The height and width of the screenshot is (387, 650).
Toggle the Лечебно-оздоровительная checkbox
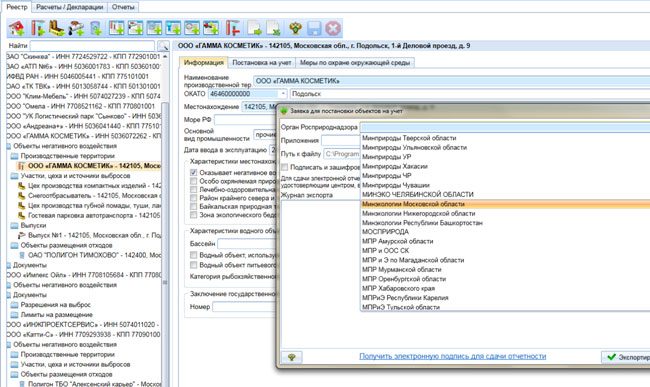click(194, 189)
